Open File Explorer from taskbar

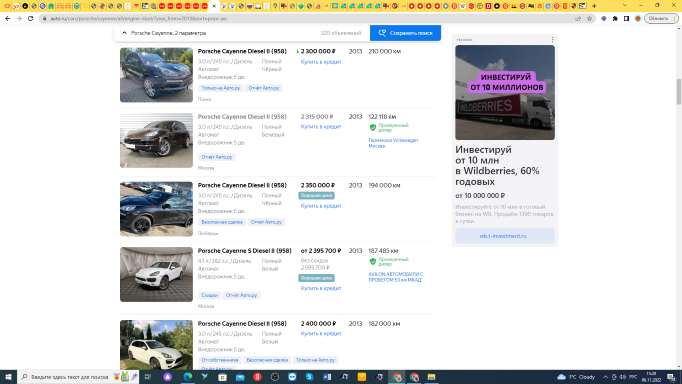(x=431, y=377)
